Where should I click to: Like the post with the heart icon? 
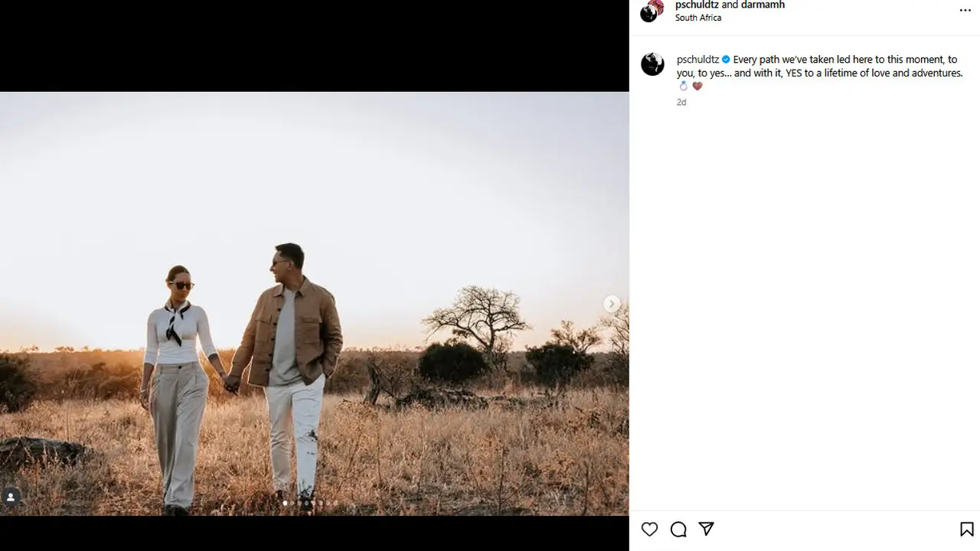[649, 529]
